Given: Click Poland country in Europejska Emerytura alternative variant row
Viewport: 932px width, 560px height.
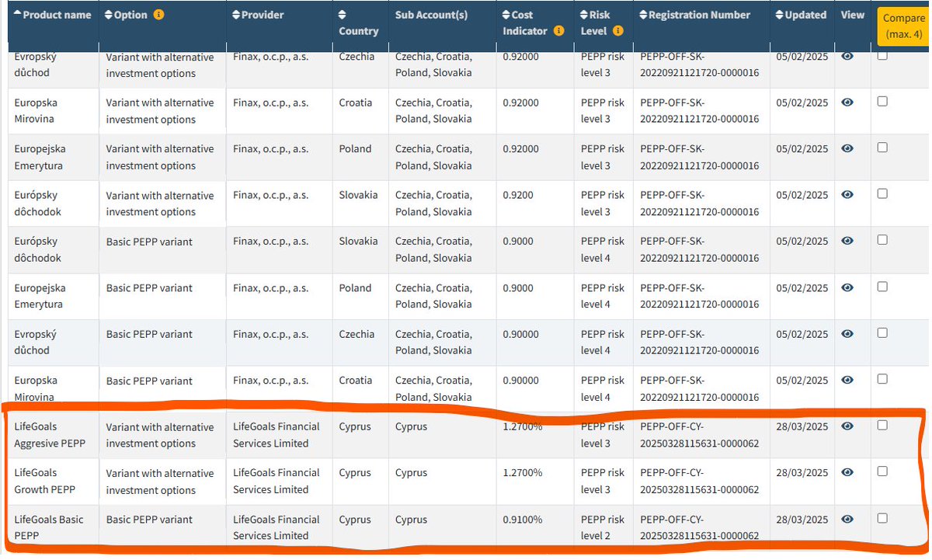Looking at the screenshot, I should coord(355,148).
